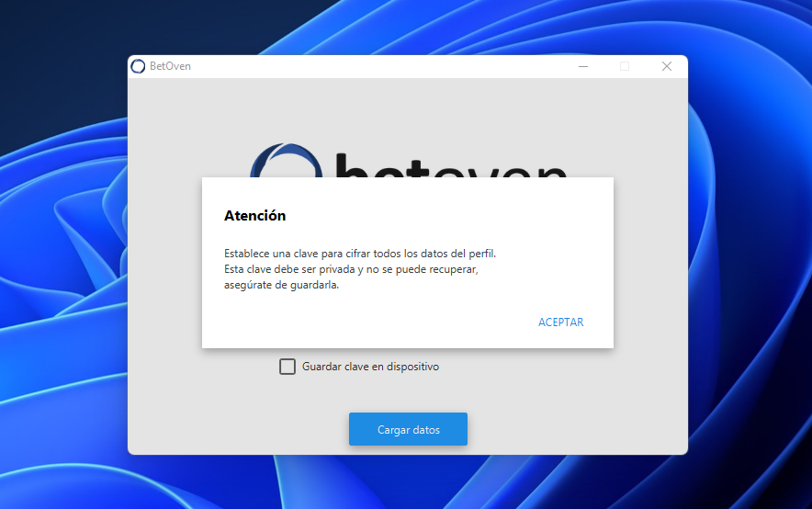Screen dimensions: 812x509
Task: Click the Cargar datos button
Action: coord(408,429)
